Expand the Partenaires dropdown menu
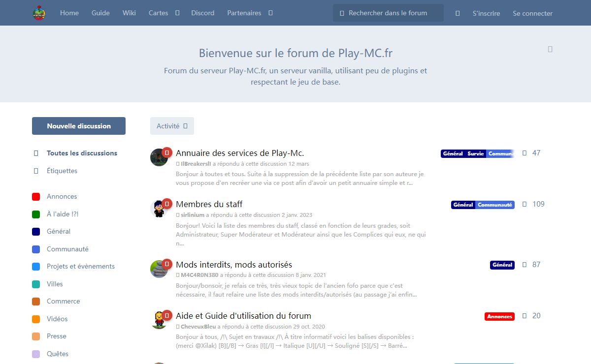 coord(250,13)
